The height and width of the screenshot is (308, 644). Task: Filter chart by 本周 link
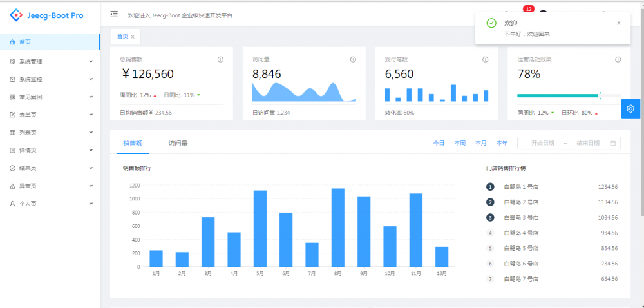(460, 143)
